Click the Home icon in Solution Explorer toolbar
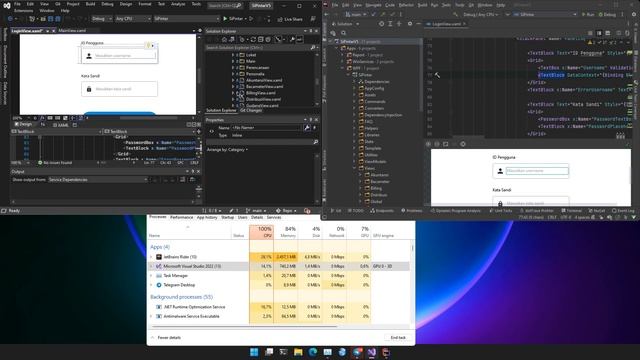 [224, 40]
